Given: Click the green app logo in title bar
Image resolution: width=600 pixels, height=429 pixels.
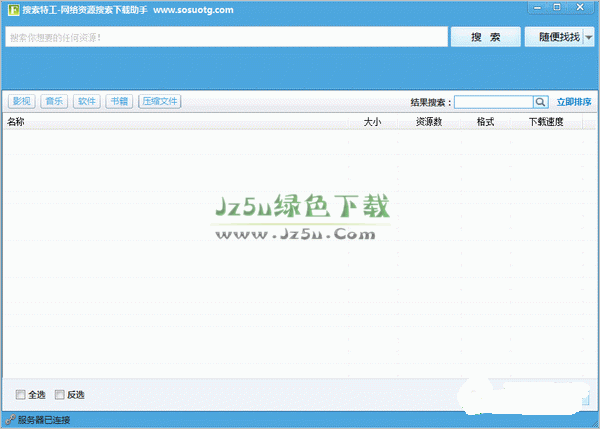Looking at the screenshot, I should pos(13,10).
